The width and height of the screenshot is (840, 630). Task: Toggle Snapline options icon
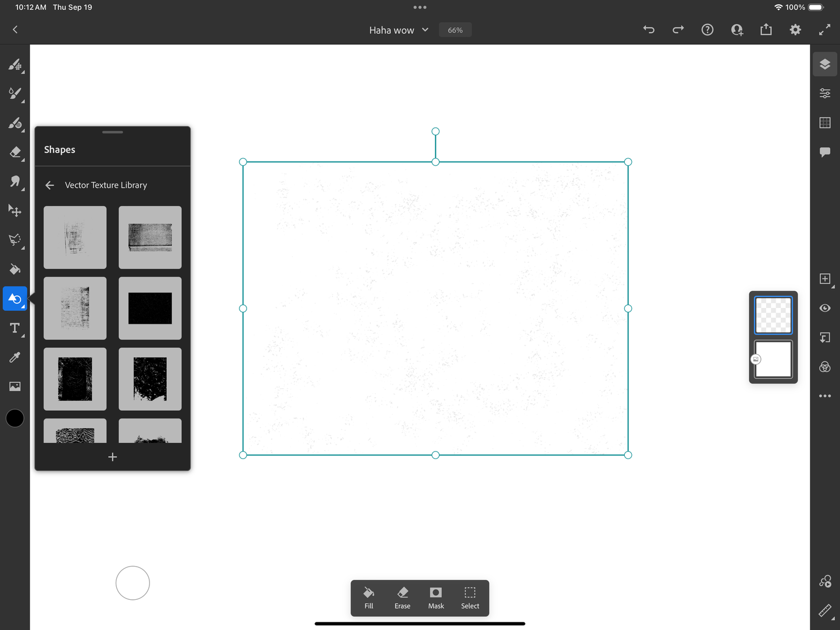(x=825, y=581)
